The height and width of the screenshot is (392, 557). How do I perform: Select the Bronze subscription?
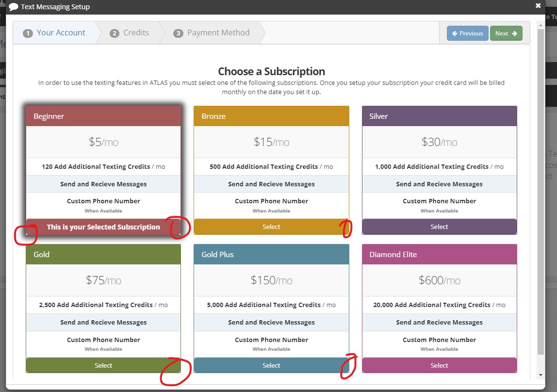pyautogui.click(x=271, y=227)
